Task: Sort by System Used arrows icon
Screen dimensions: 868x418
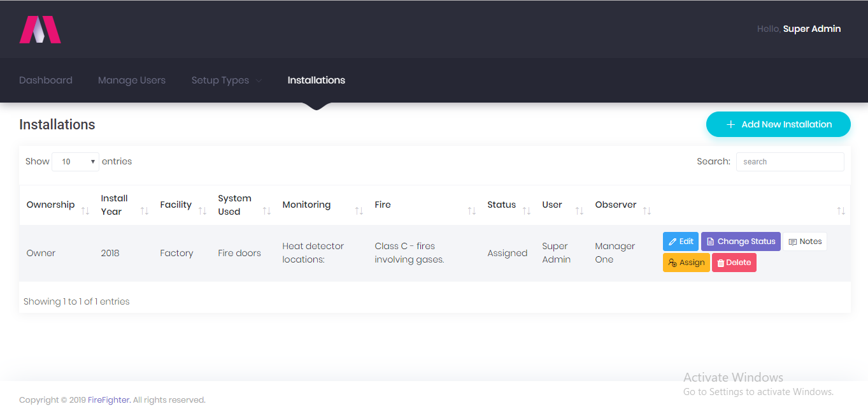Action: (x=267, y=211)
